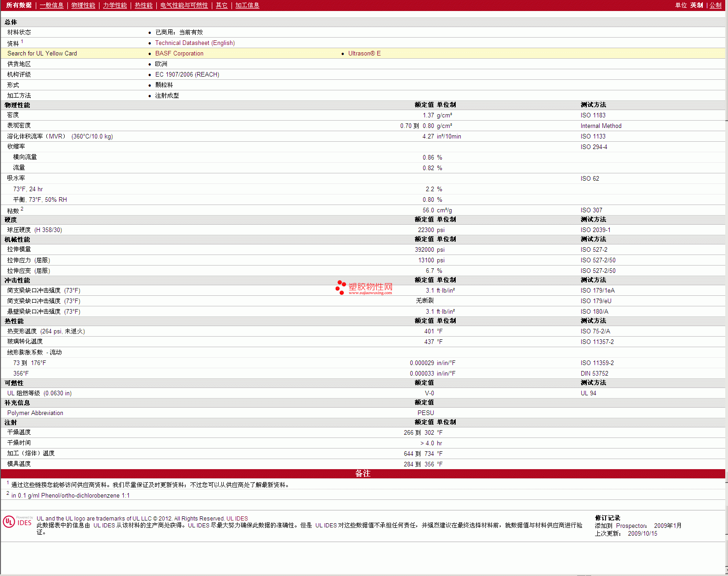Viewport: 728px width, 576px height.
Task: Switch to the 物理性能 tab
Action: pyautogui.click(x=83, y=6)
